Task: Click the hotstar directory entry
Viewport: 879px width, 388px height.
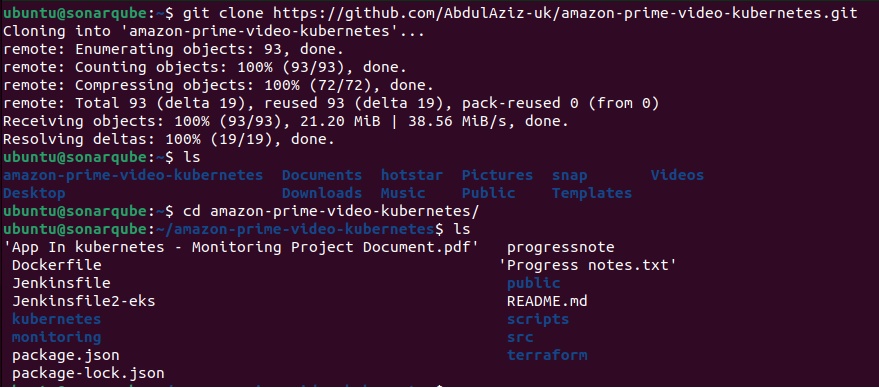Action: click(x=411, y=175)
